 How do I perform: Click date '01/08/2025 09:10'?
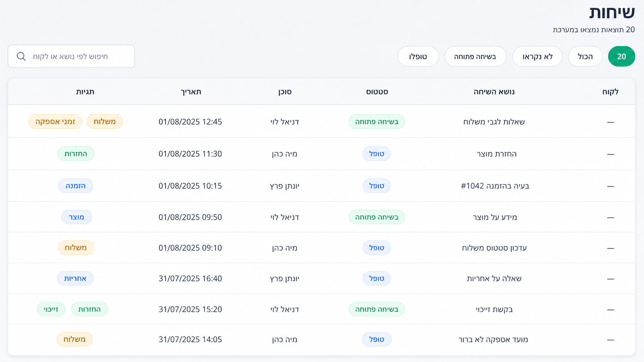click(190, 248)
